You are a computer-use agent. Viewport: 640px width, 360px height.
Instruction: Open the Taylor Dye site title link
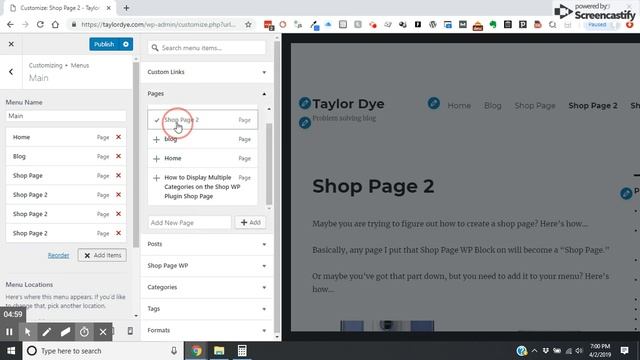[x=348, y=104]
